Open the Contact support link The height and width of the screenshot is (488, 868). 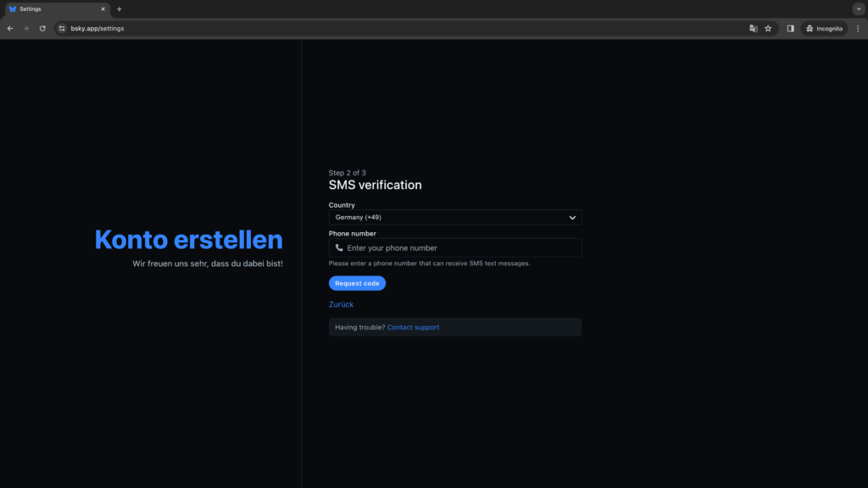413,327
